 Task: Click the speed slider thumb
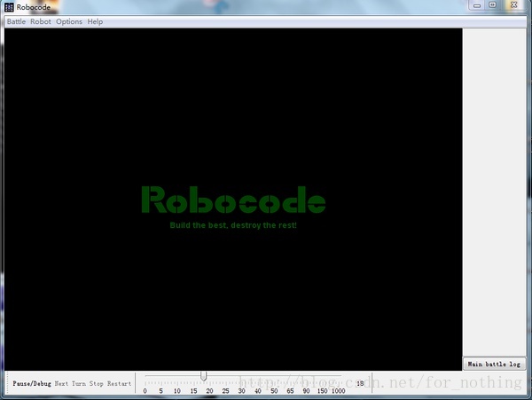point(204,376)
